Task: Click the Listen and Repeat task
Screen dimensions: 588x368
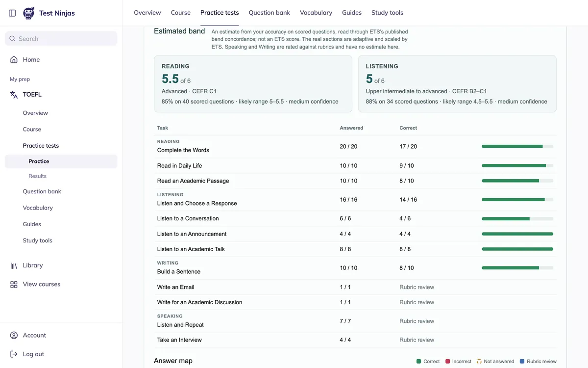Action: click(180, 325)
